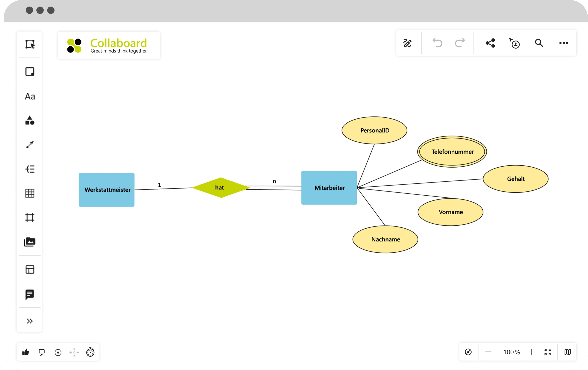This screenshot has height=370, width=588.
Task: Open the chat comments panel
Action: tap(30, 295)
